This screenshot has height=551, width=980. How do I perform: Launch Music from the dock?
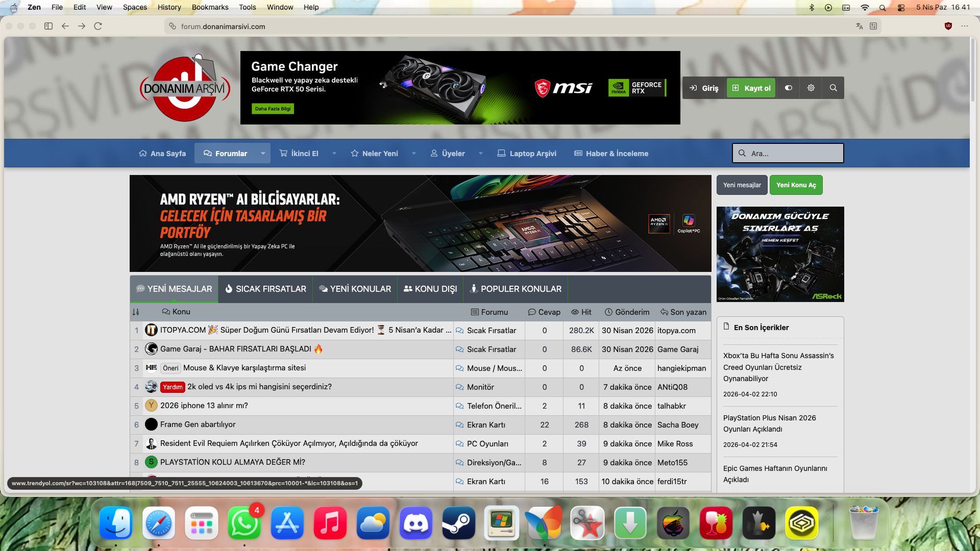(330, 523)
